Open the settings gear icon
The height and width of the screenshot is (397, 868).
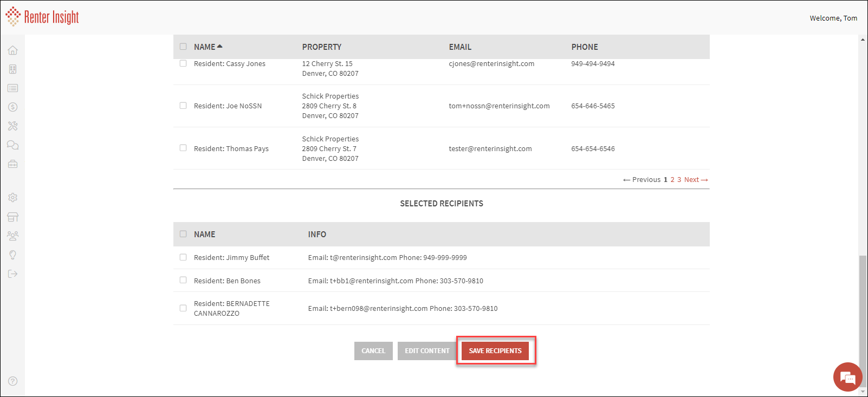tap(13, 198)
